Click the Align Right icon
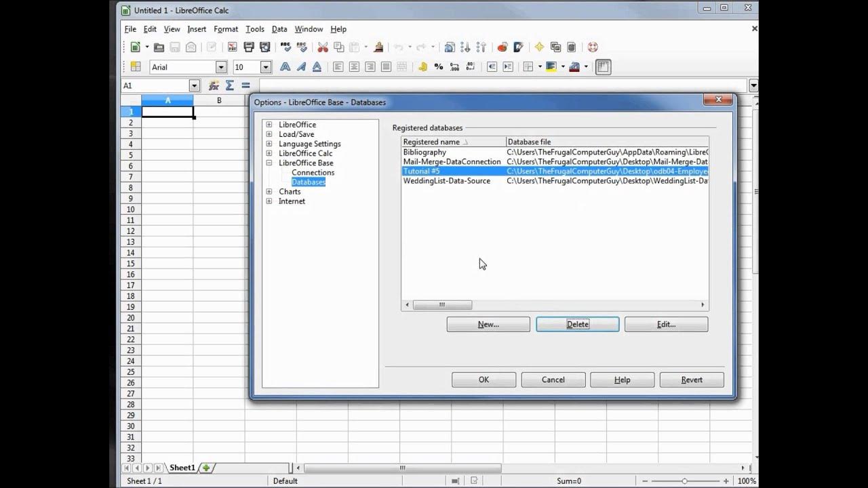Viewport: 868px width, 488px height. click(x=370, y=67)
